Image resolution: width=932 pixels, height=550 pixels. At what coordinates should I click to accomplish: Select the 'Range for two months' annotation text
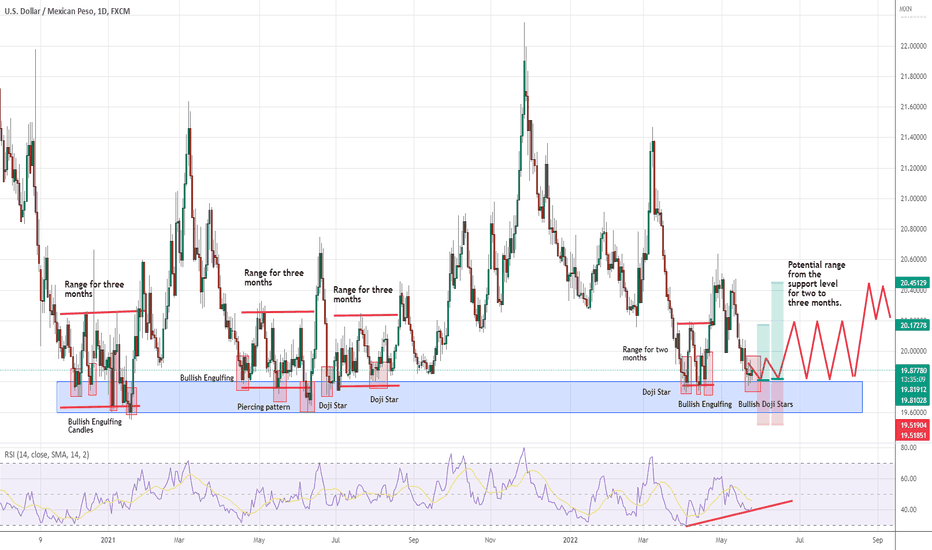(x=645, y=354)
